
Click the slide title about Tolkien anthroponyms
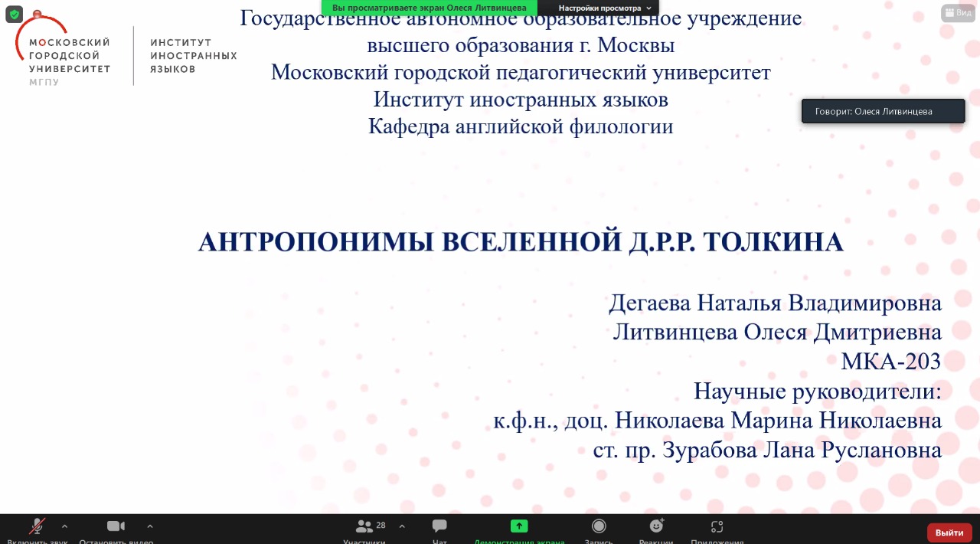(521, 242)
